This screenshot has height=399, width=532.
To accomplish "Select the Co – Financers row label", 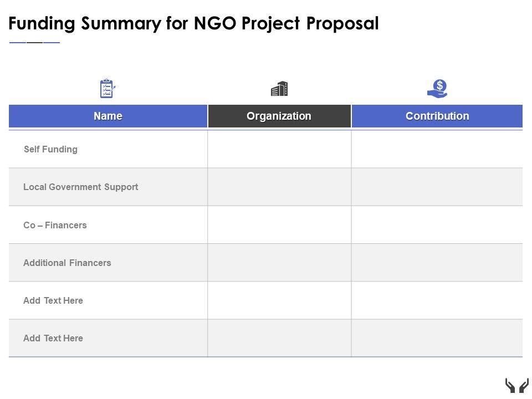I will point(55,225).
